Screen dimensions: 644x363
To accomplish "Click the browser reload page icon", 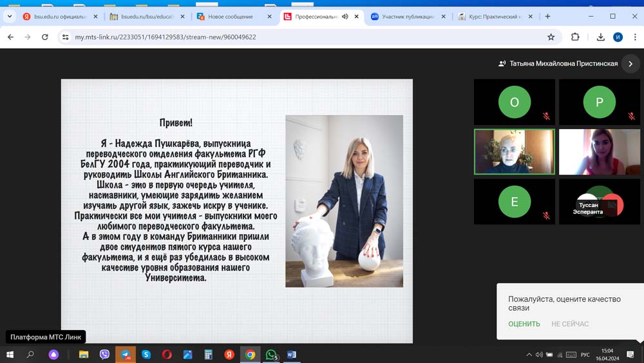I will (x=45, y=37).
